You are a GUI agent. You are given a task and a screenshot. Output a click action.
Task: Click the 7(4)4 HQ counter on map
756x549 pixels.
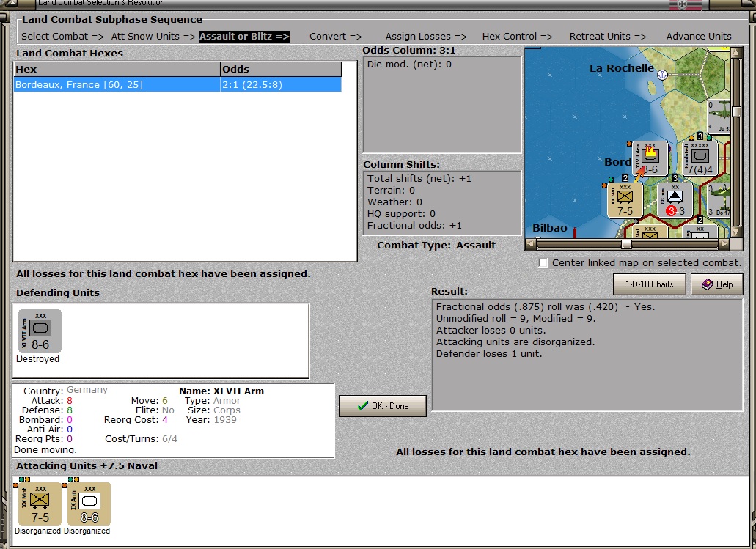[x=700, y=158]
